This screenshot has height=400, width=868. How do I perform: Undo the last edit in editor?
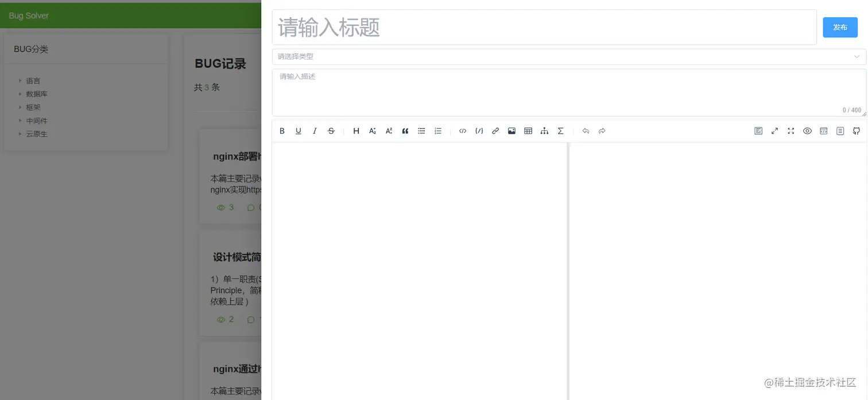click(586, 131)
